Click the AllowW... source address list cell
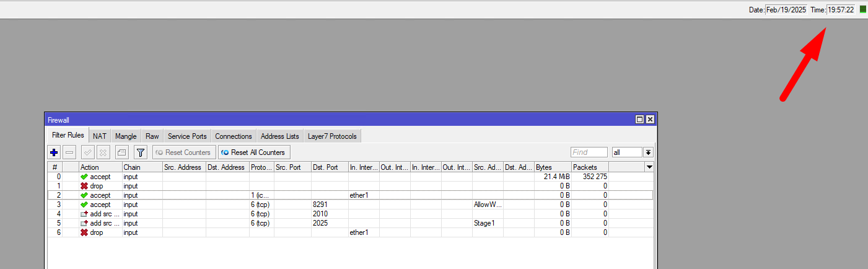Viewport: 868px width, 269px height. pos(488,205)
